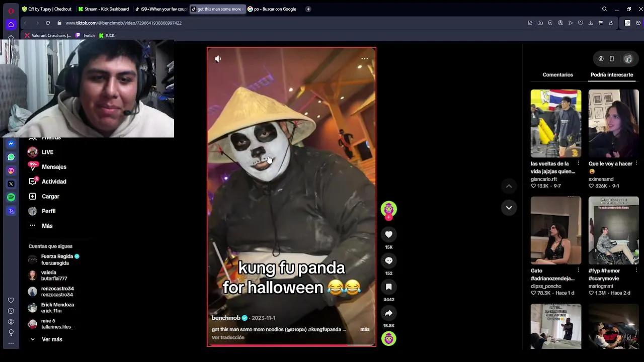Search tabs with magnifier icon
This screenshot has height=362, width=644.
[605, 9]
